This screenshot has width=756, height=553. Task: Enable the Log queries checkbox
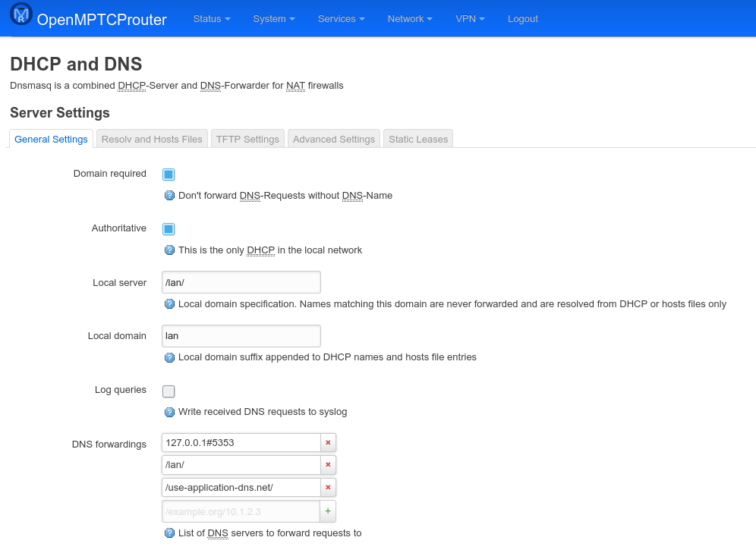168,391
